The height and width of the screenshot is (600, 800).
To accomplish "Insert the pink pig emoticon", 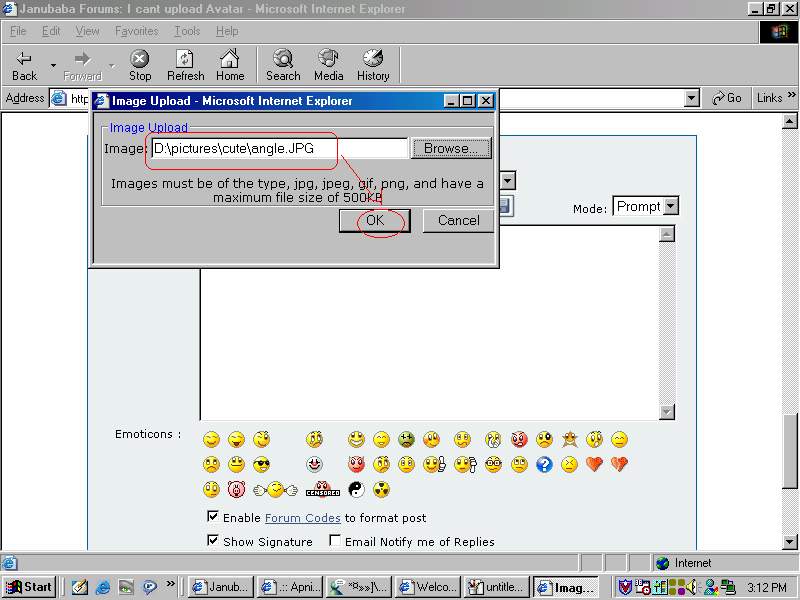I will [x=236, y=489].
